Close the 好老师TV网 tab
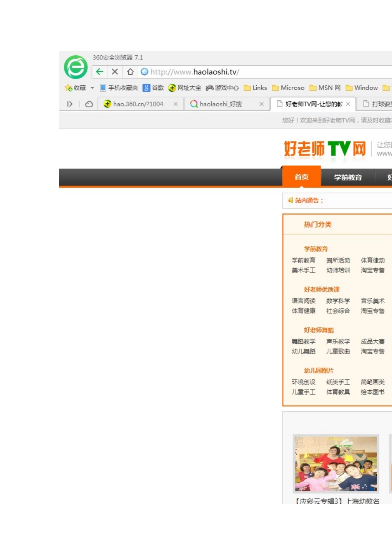This screenshot has width=392, height=555. [348, 104]
